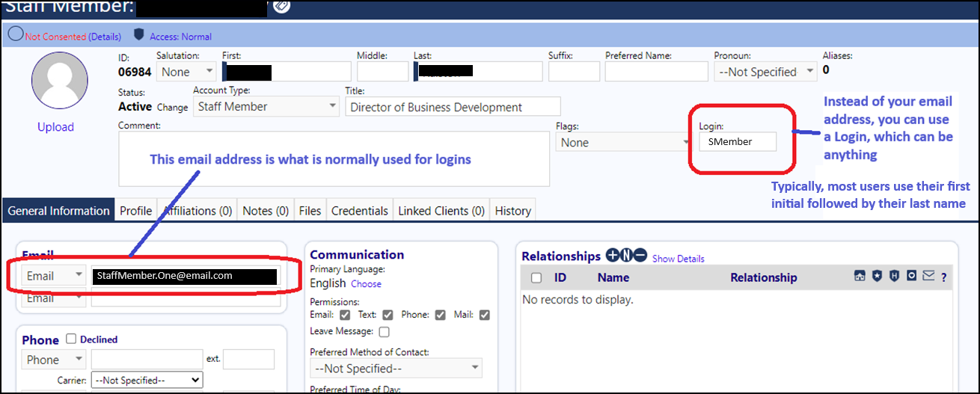Click the Title field
The width and height of the screenshot is (980, 394).
point(453,106)
